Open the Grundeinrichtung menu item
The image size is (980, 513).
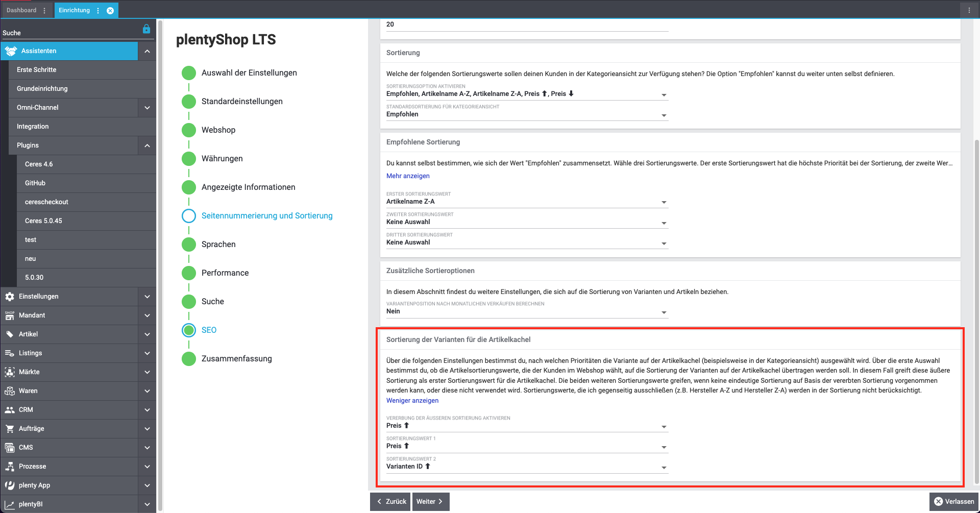click(42, 89)
